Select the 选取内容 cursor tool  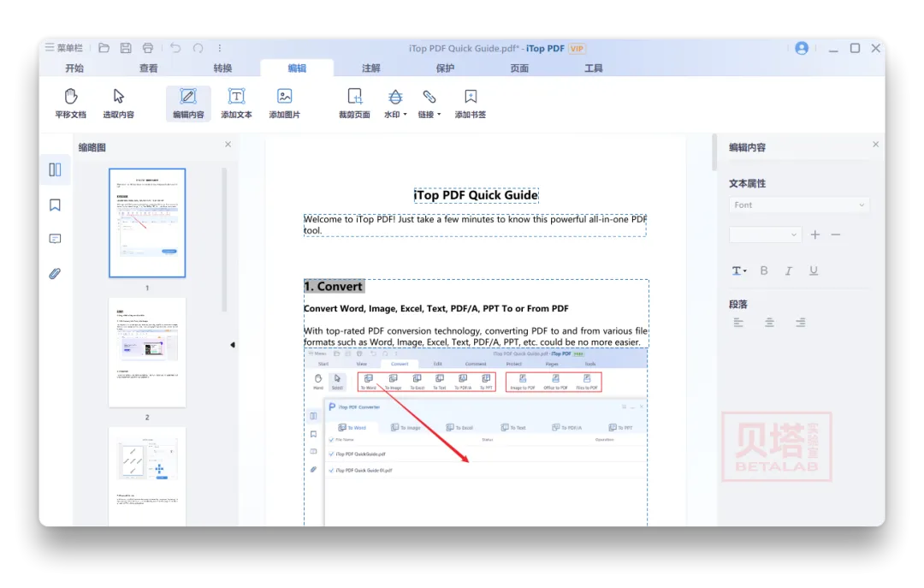pyautogui.click(x=118, y=104)
